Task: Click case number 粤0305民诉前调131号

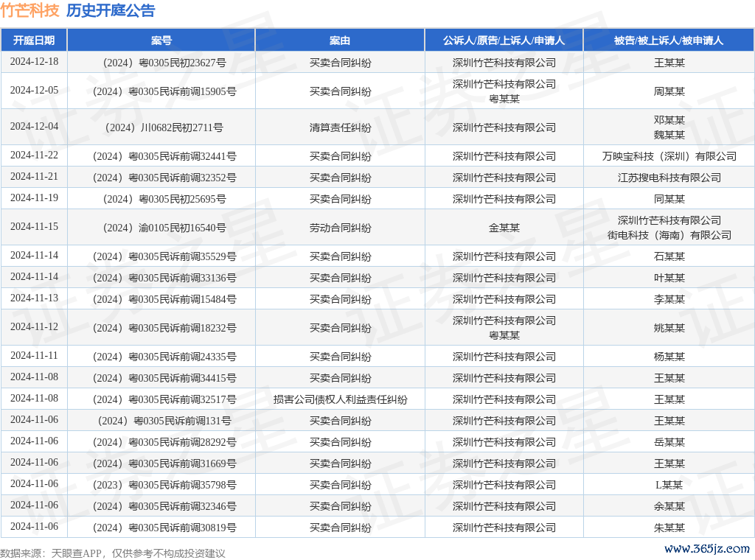Action: point(164,421)
